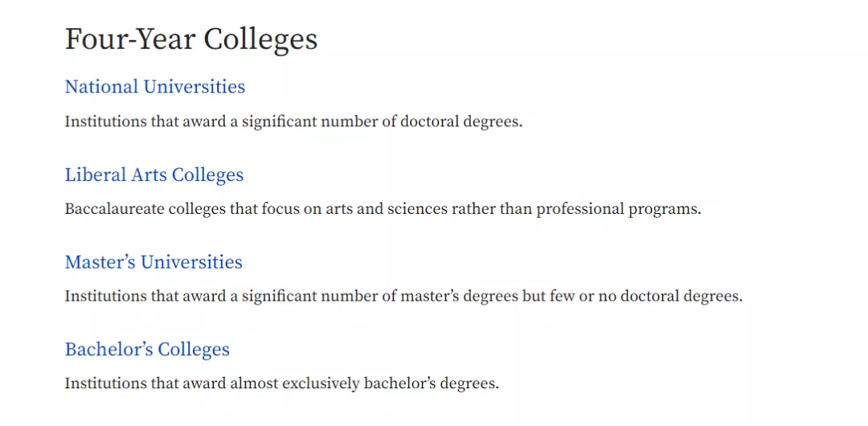868x426 pixels.
Task: Go to the Master's Universities link
Action: tap(153, 263)
